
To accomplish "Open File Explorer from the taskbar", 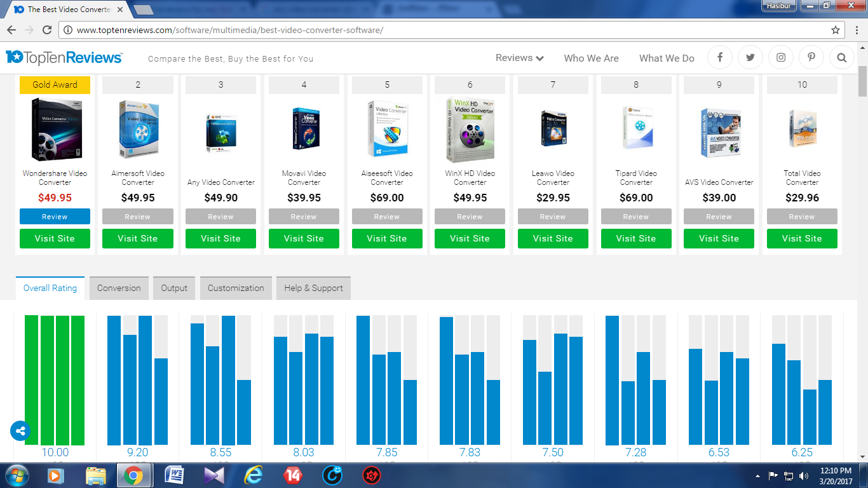I will click(95, 475).
